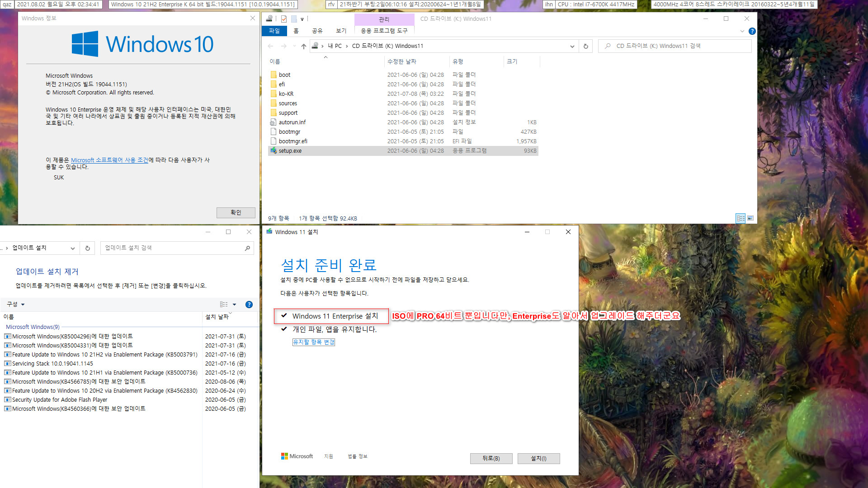Open the 홈 ribbon tab
Screen dimensions: 868x488
click(x=296, y=31)
